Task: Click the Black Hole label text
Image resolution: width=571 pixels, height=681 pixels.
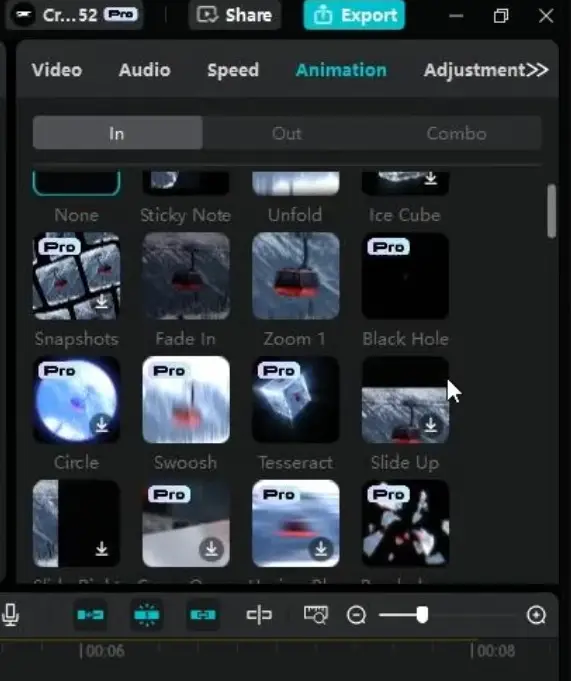Action: [x=405, y=339]
